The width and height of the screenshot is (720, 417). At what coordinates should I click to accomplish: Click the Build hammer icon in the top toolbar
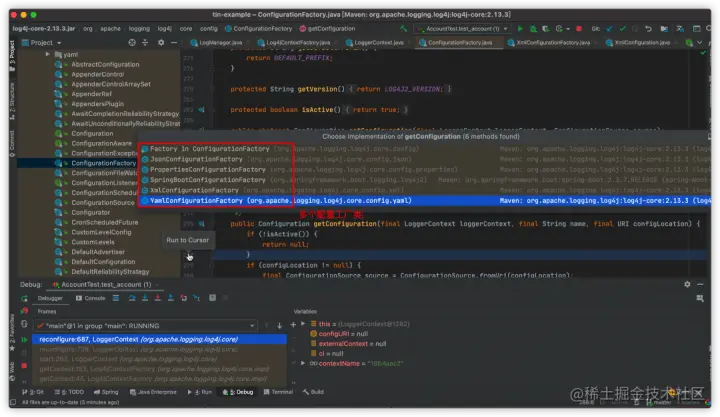tap(403, 28)
